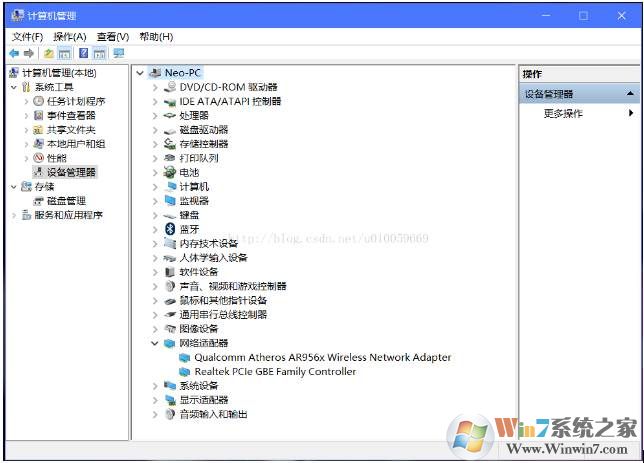Viewport: 644px width, 463px height.
Task: Click the 图像设备 camera icon
Action: [170, 328]
